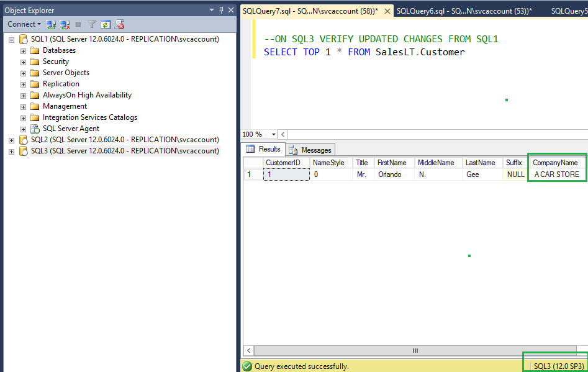
Task: Select the Results tab
Action: coord(264,149)
